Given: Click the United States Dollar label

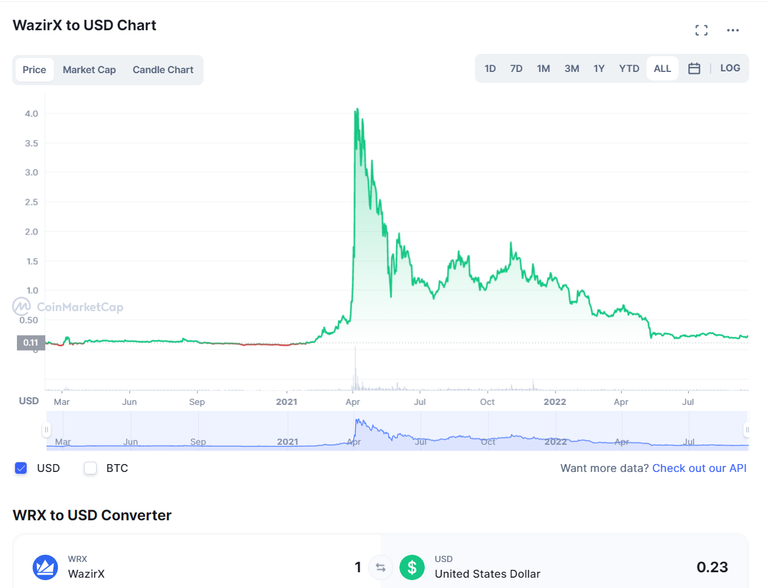Looking at the screenshot, I should pos(487,574).
